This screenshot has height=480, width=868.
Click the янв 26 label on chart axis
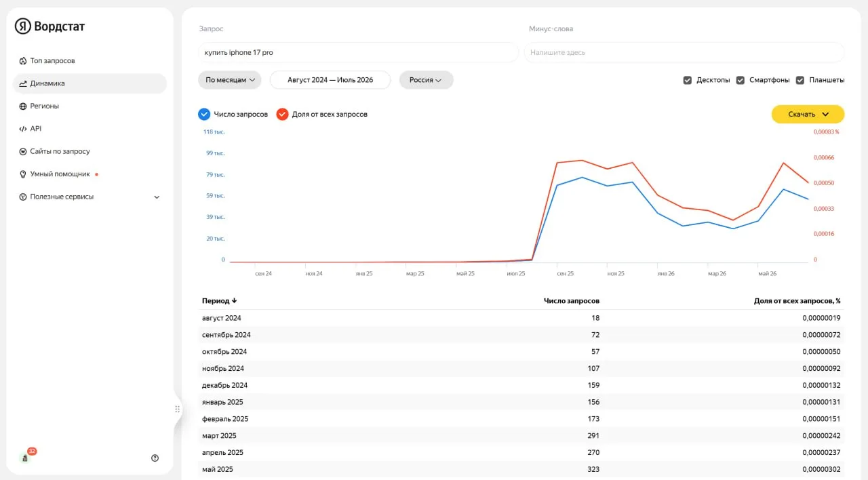[x=666, y=274]
